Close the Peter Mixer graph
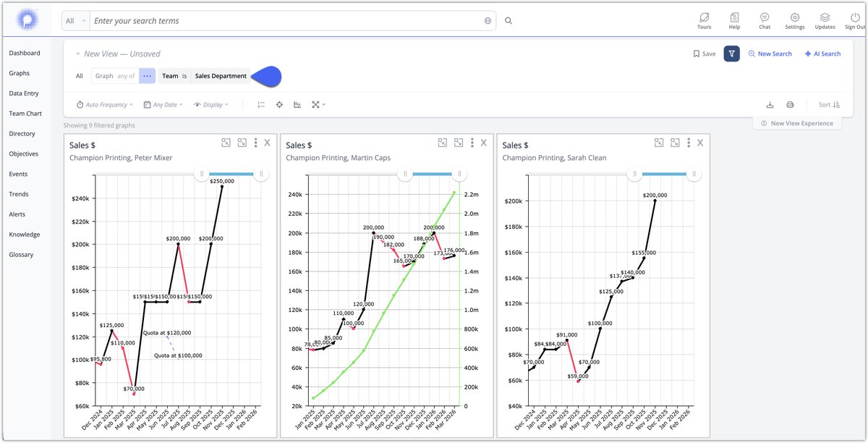 point(268,143)
